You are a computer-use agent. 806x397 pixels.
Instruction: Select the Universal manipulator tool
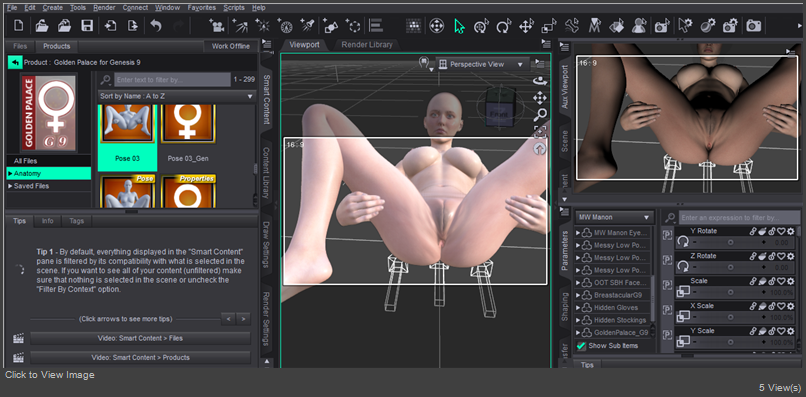click(481, 25)
